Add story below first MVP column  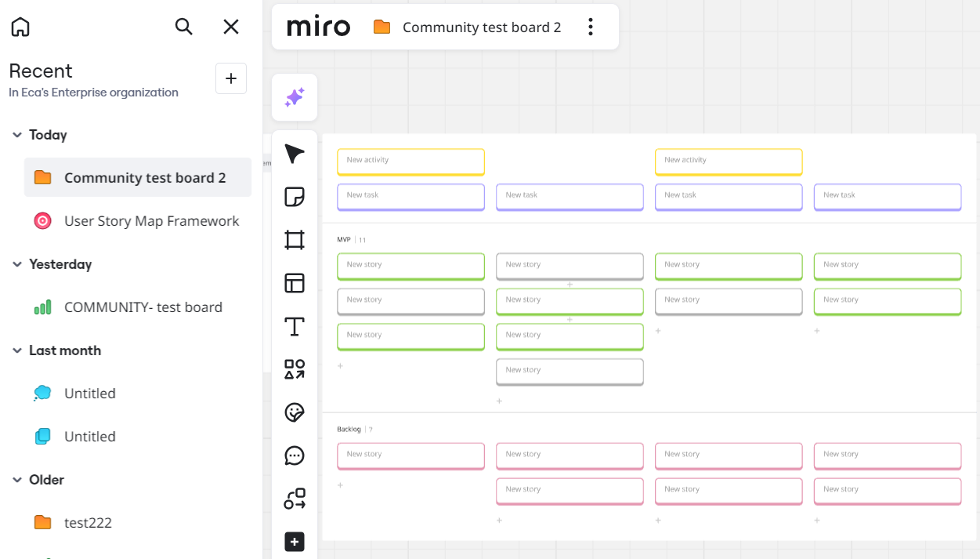click(x=340, y=366)
